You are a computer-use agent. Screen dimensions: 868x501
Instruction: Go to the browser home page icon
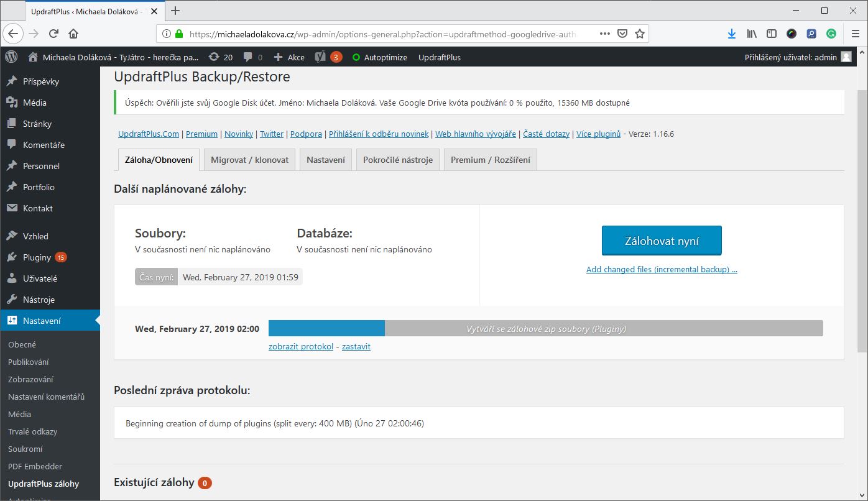73,34
